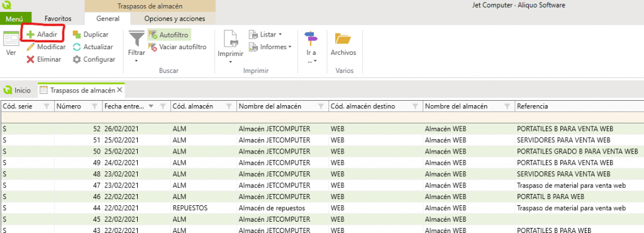644x233 pixels.
Task: Open filter on Número column
Action: (95, 106)
